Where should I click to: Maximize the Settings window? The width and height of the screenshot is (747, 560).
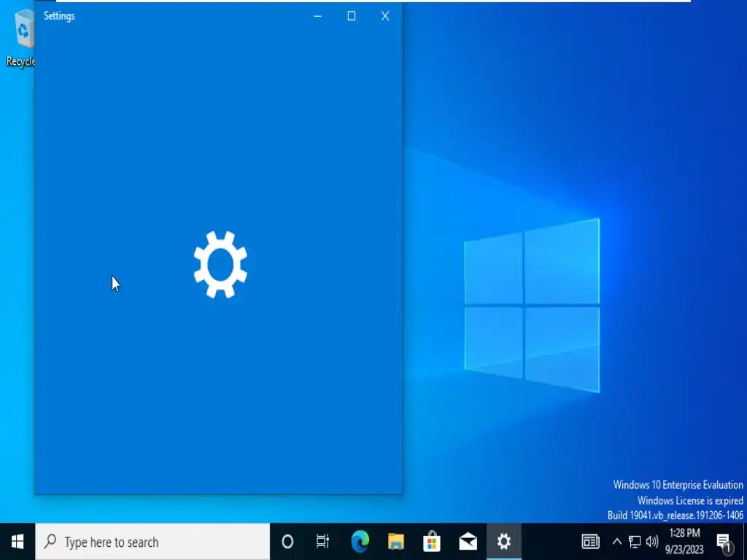[x=351, y=16]
